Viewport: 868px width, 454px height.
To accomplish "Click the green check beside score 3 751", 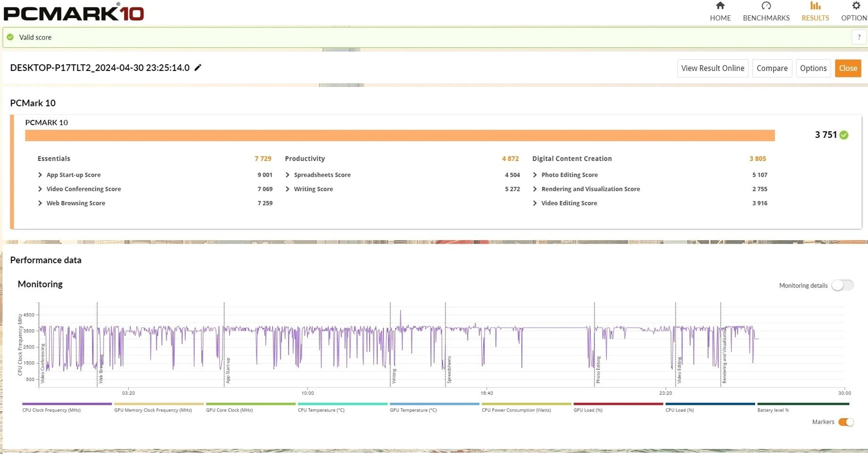I will pos(844,135).
